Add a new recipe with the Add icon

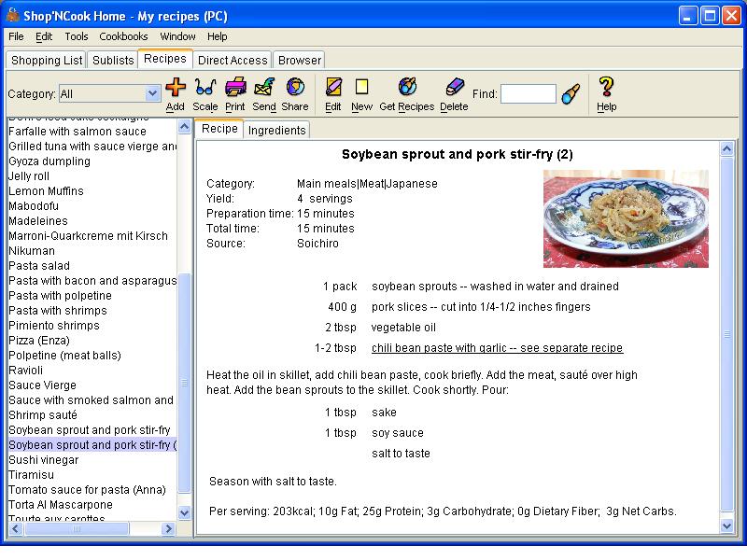175,90
